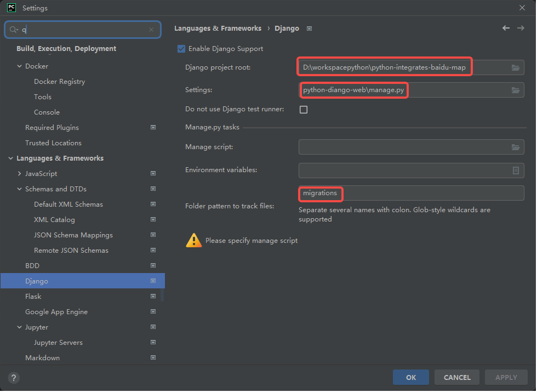
Task: Browse file for the Settings field
Action: (x=516, y=90)
